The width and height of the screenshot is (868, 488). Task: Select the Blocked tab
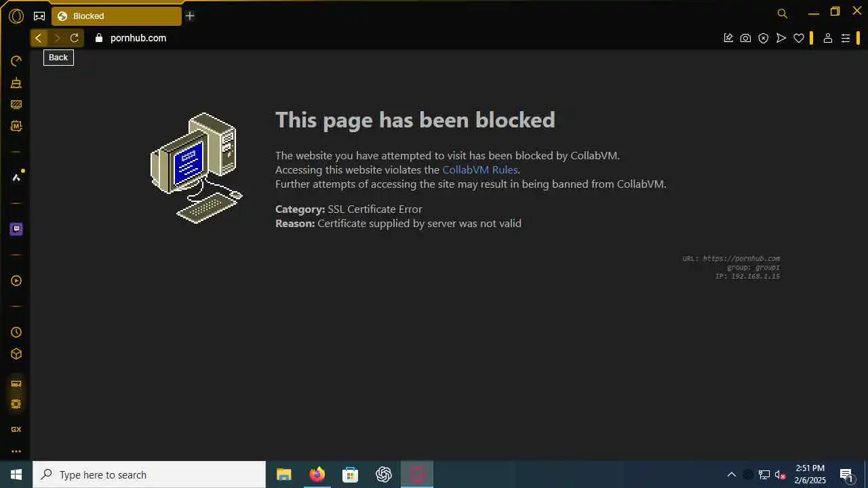(x=117, y=16)
